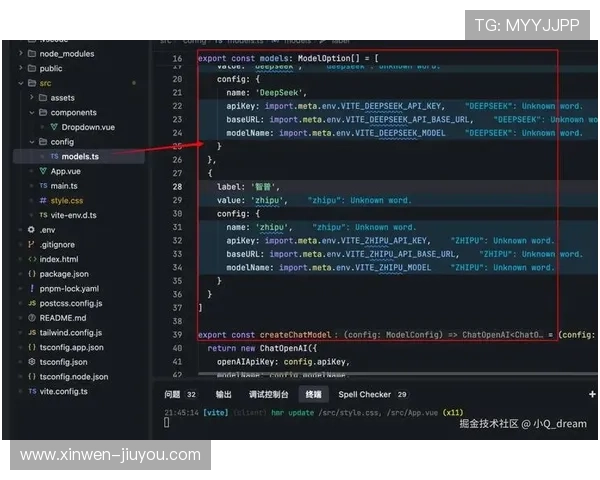The width and height of the screenshot is (600, 480).
Task: Click the components folder icon
Action: pyautogui.click(x=43, y=113)
